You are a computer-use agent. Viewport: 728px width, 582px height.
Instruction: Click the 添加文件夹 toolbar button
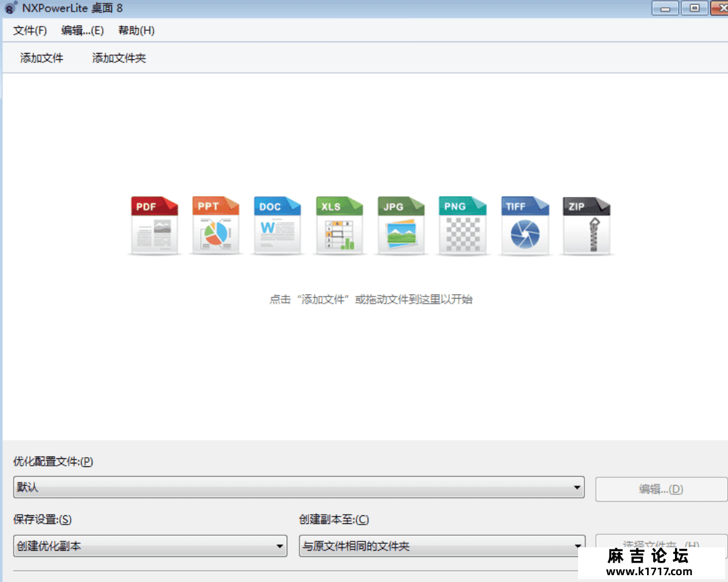click(119, 58)
